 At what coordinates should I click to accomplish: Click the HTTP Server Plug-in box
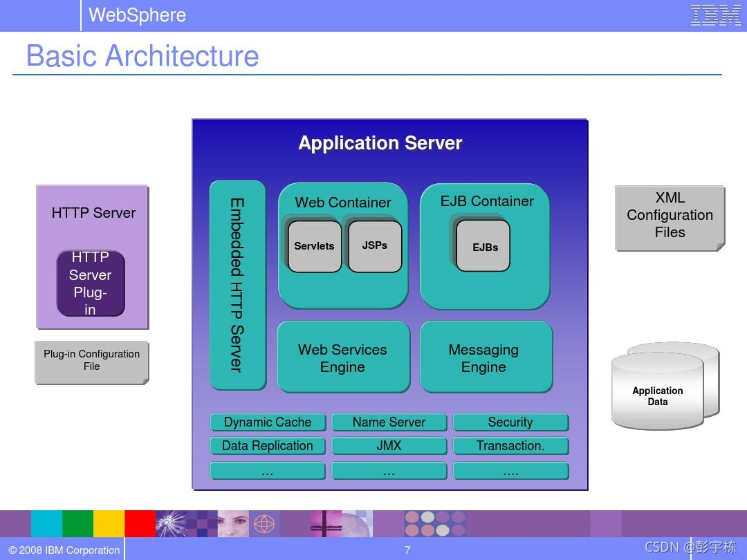91,283
